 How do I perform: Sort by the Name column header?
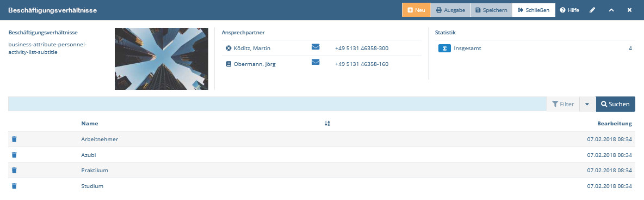pyautogui.click(x=90, y=124)
